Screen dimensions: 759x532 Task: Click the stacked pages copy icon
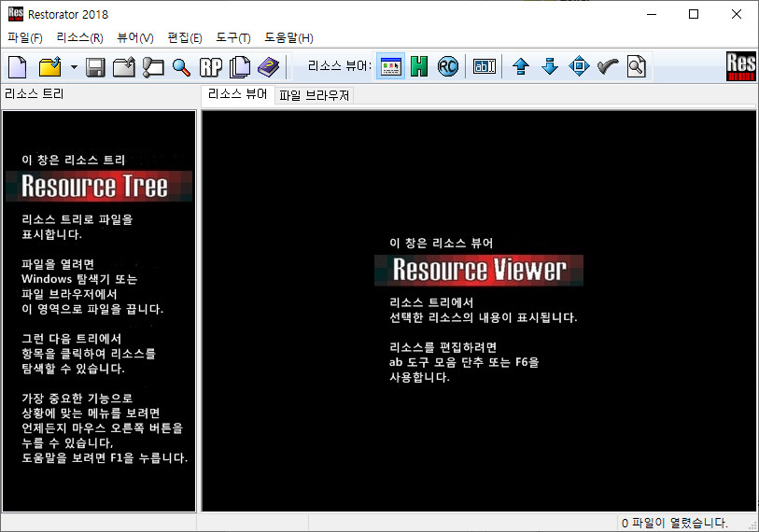tap(240, 67)
